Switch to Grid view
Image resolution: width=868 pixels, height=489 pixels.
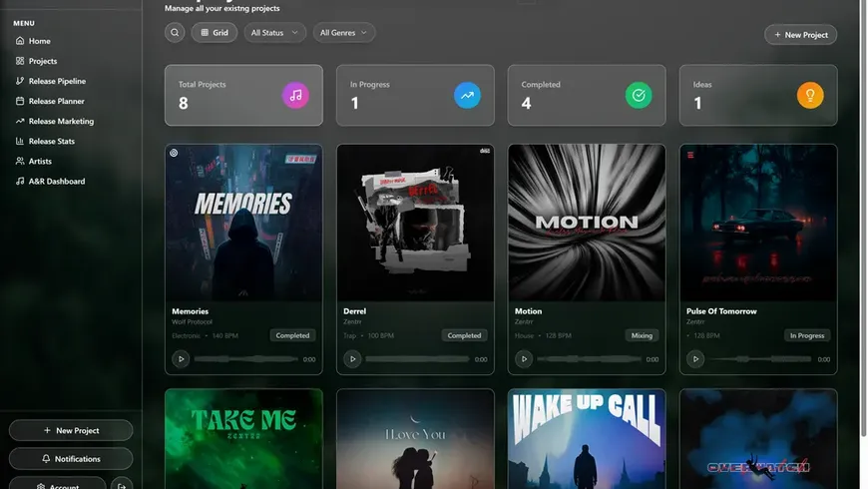coord(215,33)
